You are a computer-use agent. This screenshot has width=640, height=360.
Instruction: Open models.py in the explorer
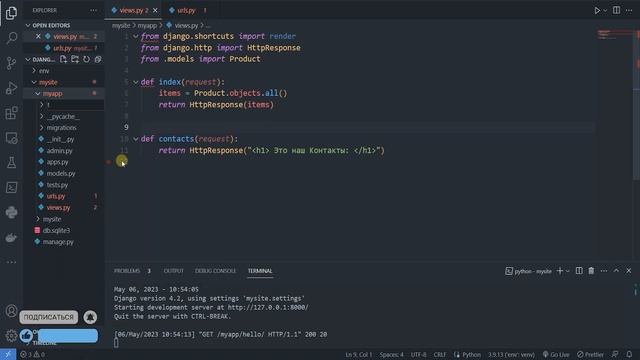coord(61,173)
